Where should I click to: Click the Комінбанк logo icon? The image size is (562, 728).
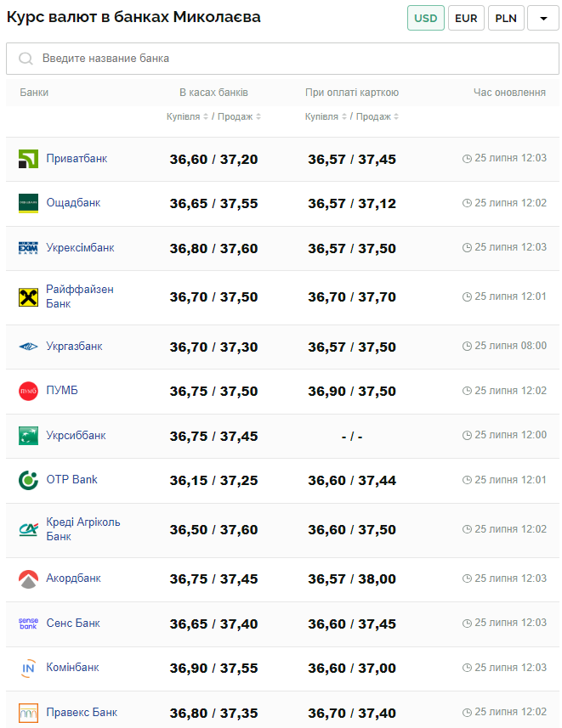[x=28, y=668]
